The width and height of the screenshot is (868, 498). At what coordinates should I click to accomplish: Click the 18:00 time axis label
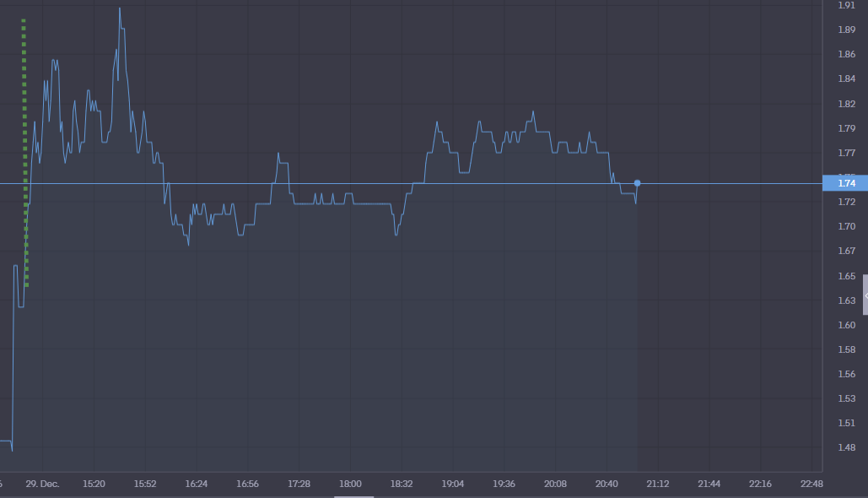pos(350,484)
